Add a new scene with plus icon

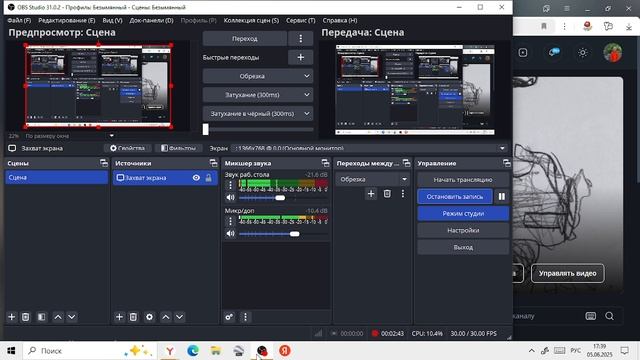(11, 317)
